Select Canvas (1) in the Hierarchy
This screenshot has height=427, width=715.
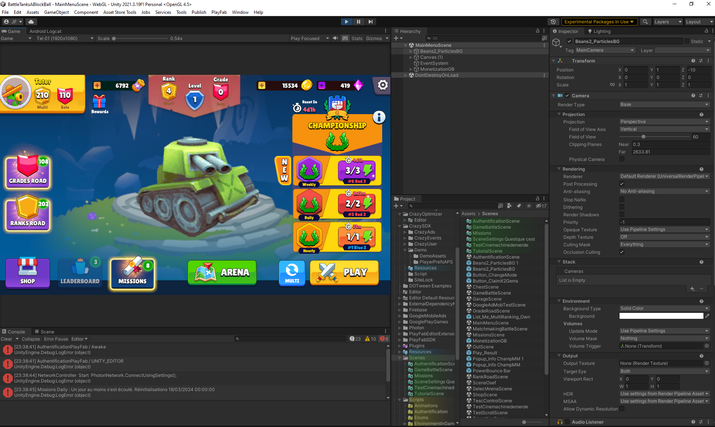[431, 57]
